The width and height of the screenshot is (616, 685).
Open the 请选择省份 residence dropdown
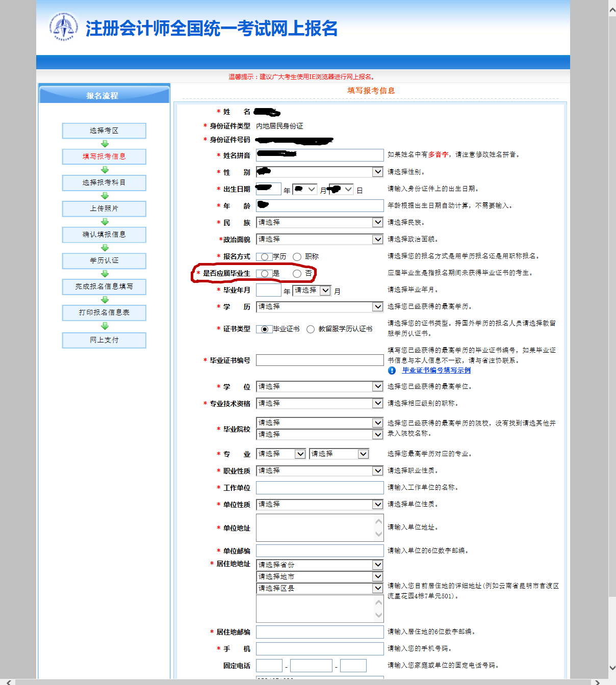tap(320, 565)
